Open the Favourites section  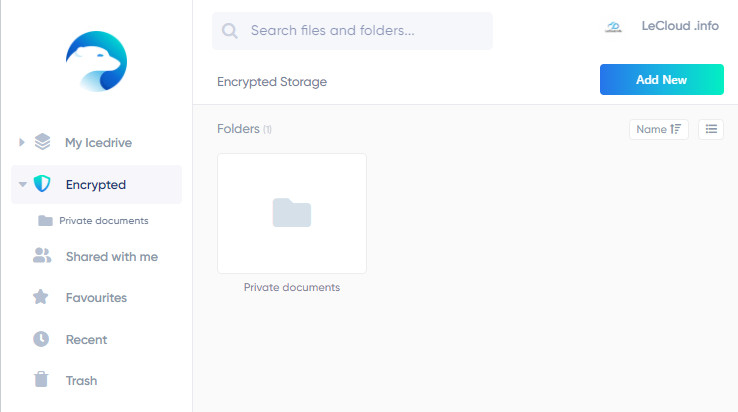pos(96,298)
